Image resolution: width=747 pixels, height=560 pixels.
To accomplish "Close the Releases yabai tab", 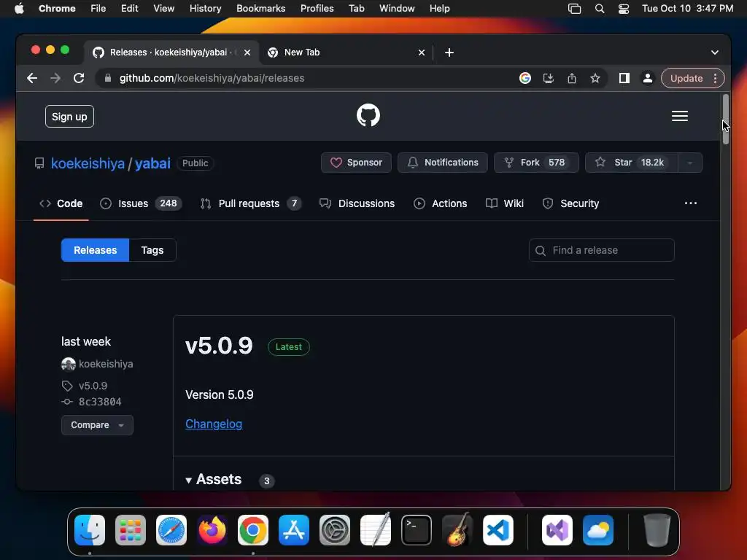I will tap(247, 52).
